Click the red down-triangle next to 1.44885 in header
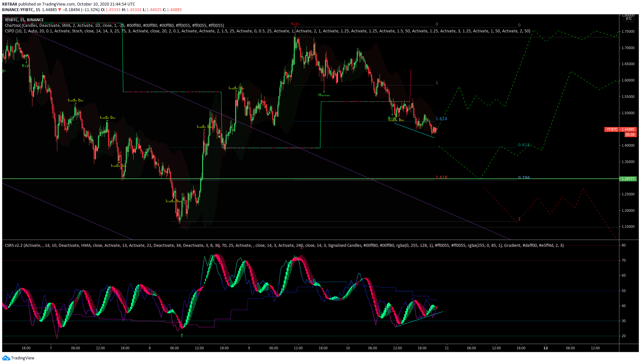Screen dimensions: 641x364 pos(60,10)
